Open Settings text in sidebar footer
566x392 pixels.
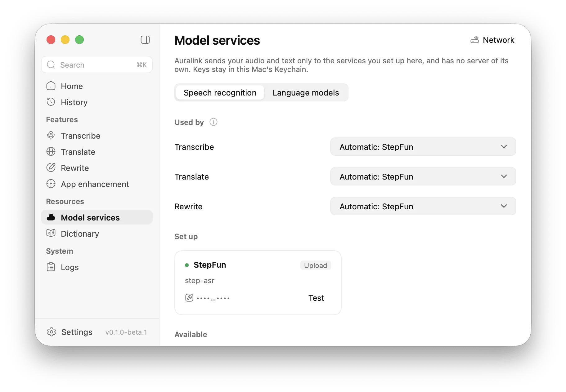[77, 332]
